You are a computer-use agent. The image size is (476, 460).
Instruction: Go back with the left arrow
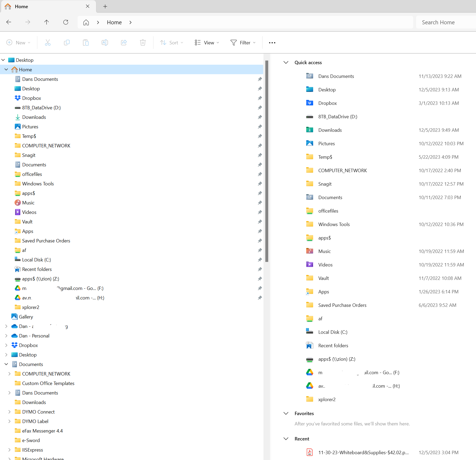click(x=9, y=22)
